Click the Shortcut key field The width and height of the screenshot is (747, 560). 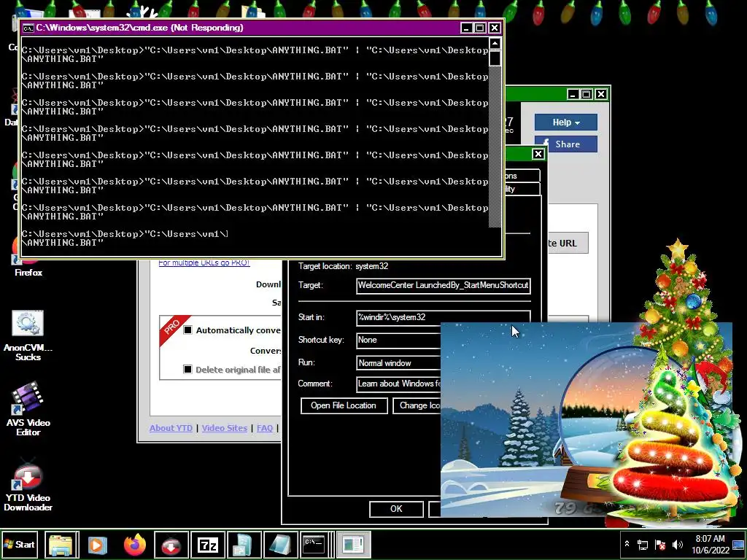(398, 340)
